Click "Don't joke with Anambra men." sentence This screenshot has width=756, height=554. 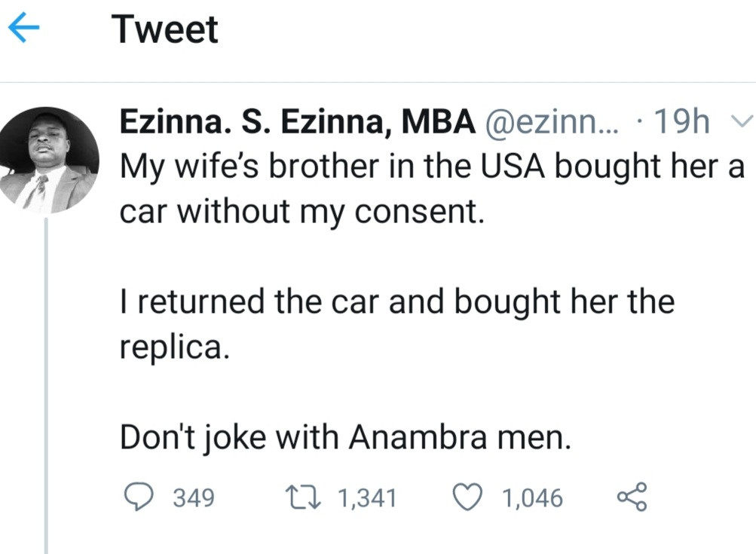coord(345,437)
